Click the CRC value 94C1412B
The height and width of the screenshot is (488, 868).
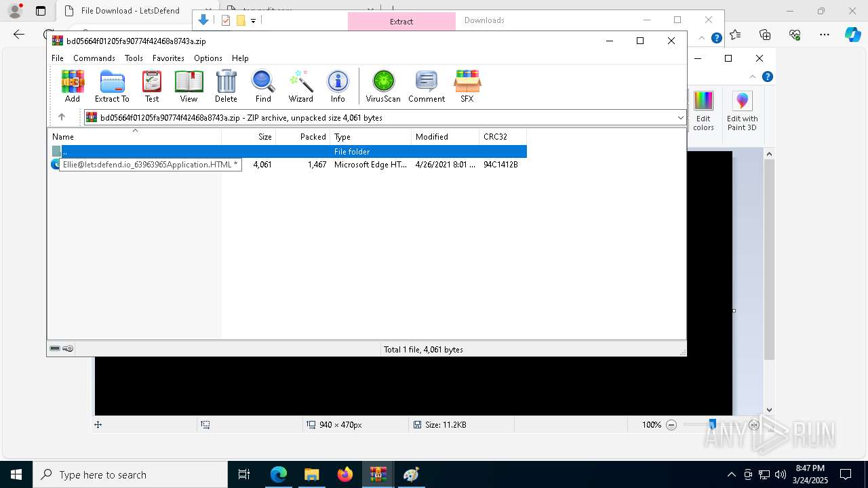pyautogui.click(x=500, y=164)
